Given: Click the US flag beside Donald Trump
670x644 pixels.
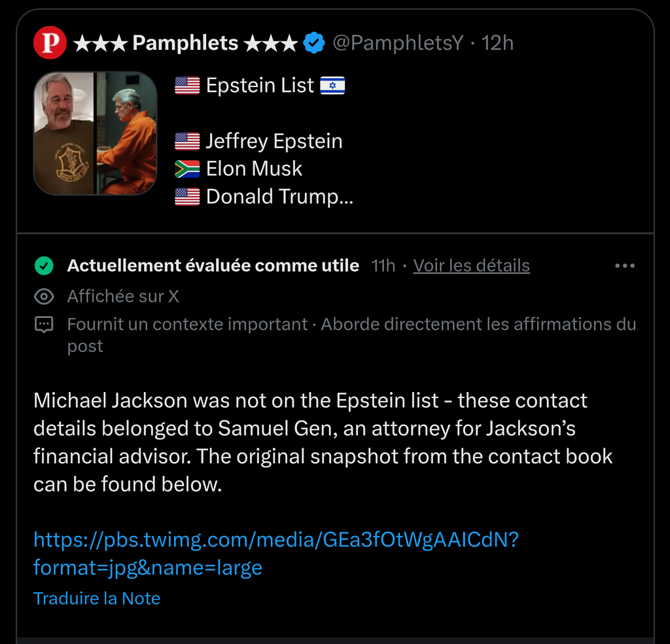Looking at the screenshot, I should (x=187, y=196).
